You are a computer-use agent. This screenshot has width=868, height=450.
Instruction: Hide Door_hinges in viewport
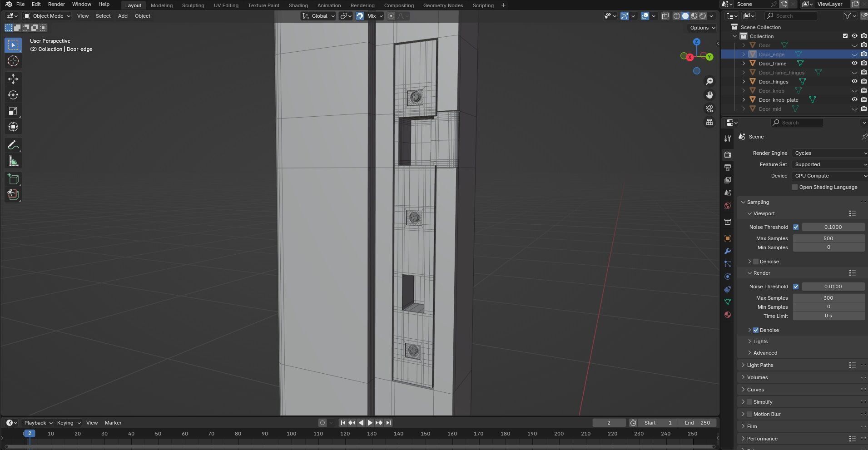point(854,82)
